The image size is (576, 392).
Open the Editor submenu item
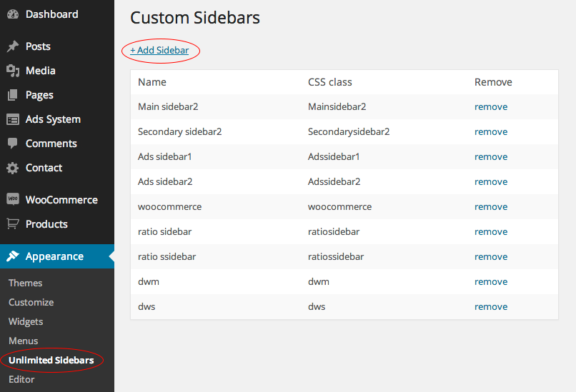point(21,379)
